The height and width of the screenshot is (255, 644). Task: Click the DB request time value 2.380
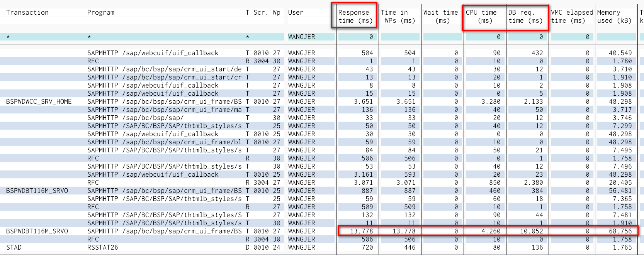click(533, 182)
